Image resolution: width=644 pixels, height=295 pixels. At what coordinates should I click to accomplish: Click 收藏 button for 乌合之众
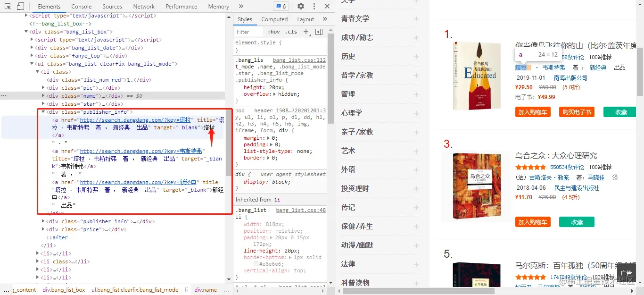coord(577,222)
